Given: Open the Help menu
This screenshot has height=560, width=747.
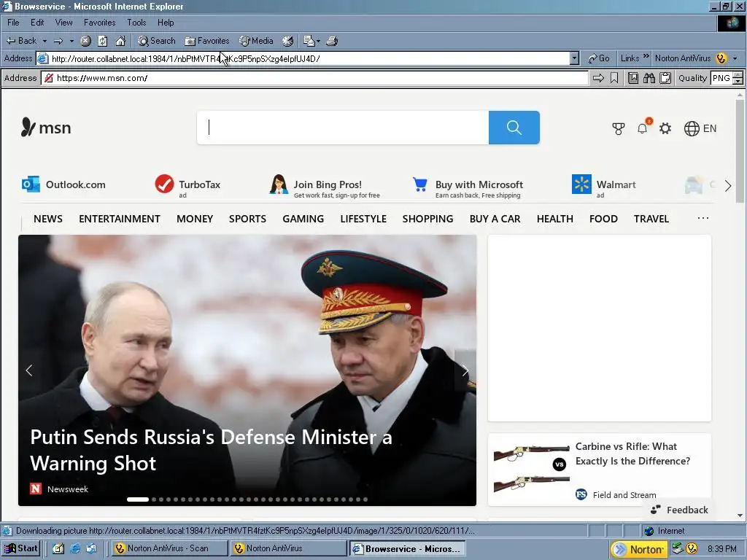Looking at the screenshot, I should [166, 23].
